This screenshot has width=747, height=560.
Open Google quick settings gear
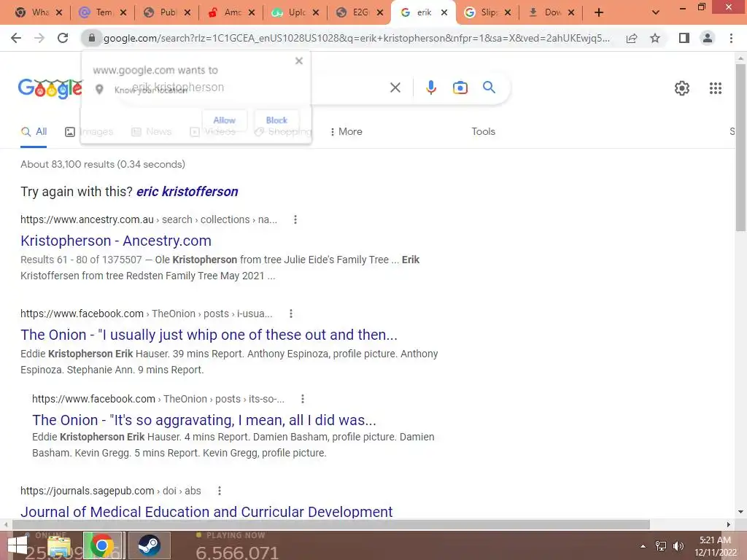tap(682, 88)
